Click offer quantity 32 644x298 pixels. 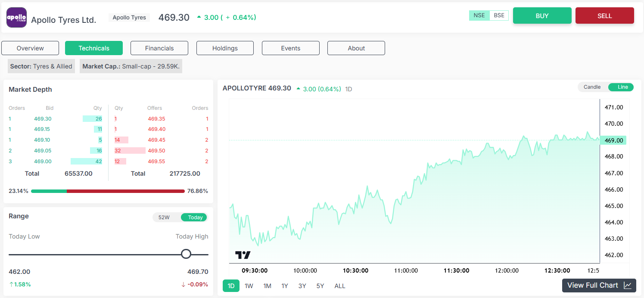click(118, 151)
